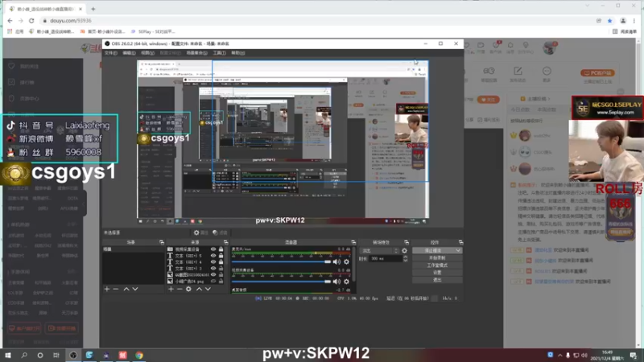
Task: Adjust transition duration stepper arrows
Action: (x=406, y=258)
